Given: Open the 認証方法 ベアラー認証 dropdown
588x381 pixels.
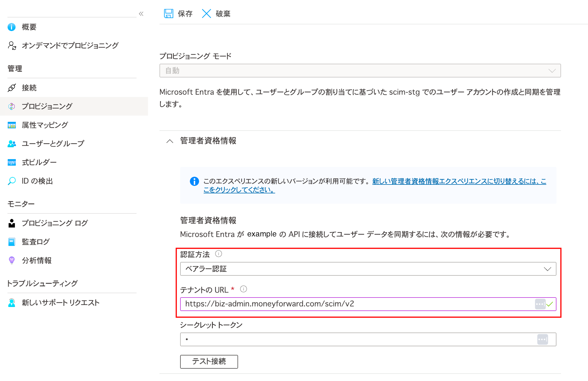Looking at the screenshot, I should pyautogui.click(x=368, y=269).
